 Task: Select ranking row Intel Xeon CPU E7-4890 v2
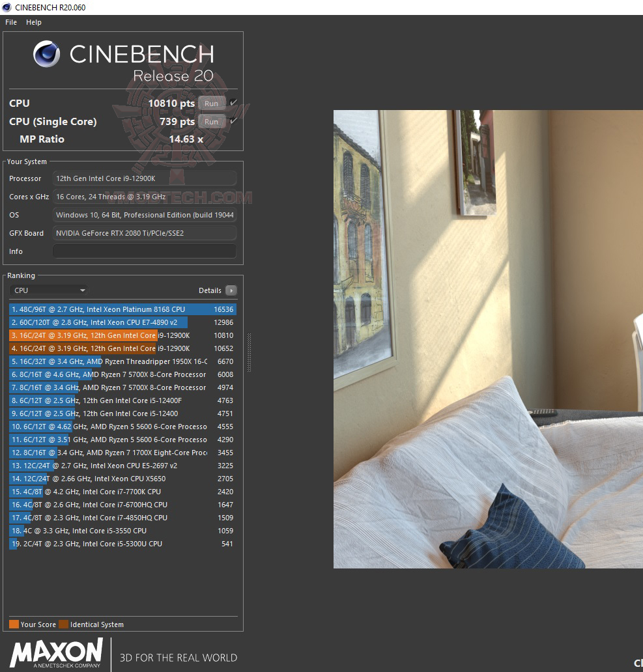[x=122, y=322]
